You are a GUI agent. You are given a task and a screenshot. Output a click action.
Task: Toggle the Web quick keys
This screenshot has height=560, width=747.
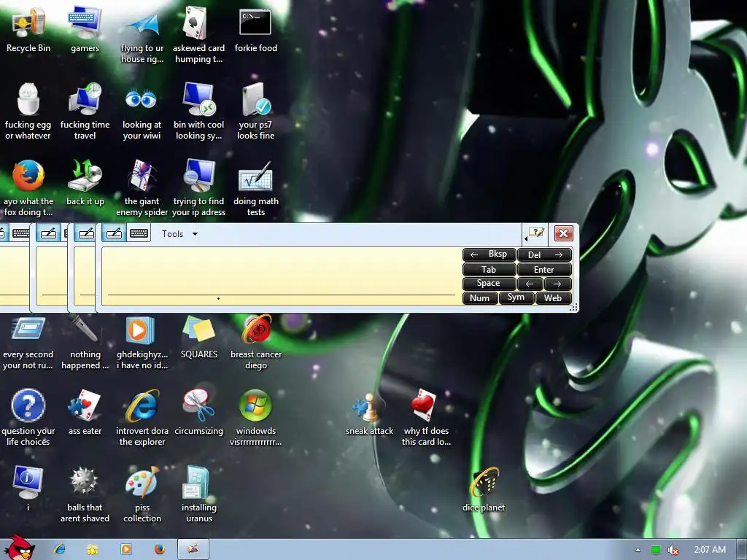point(553,298)
